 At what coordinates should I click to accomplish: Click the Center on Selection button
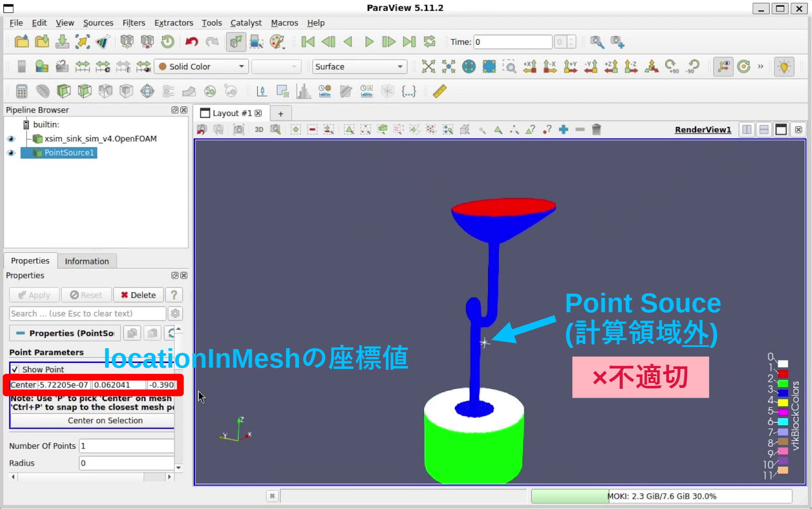[105, 420]
